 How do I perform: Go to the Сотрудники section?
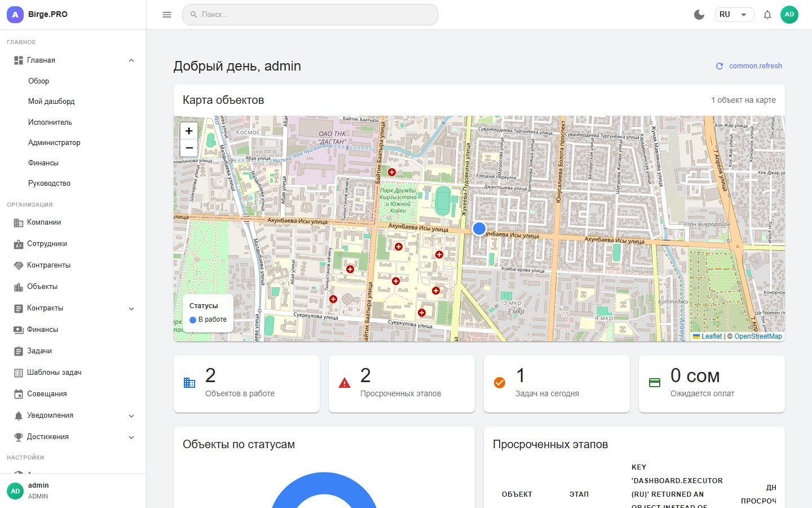(x=47, y=244)
